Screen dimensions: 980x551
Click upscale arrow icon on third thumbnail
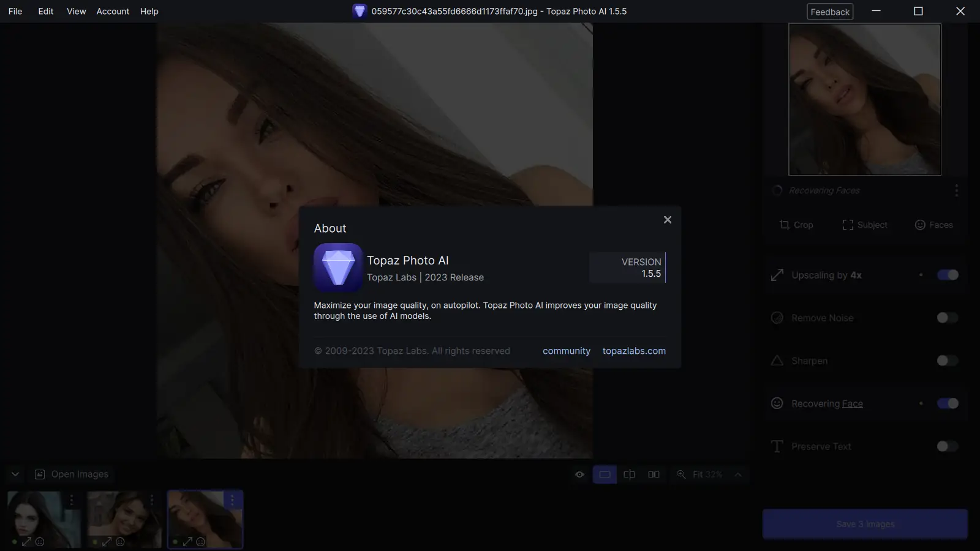coord(187,542)
